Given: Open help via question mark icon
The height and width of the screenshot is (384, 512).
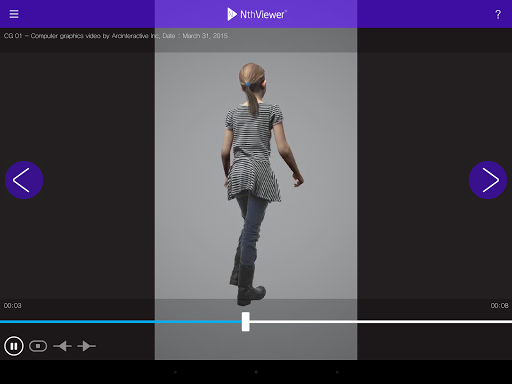Looking at the screenshot, I should [x=498, y=14].
